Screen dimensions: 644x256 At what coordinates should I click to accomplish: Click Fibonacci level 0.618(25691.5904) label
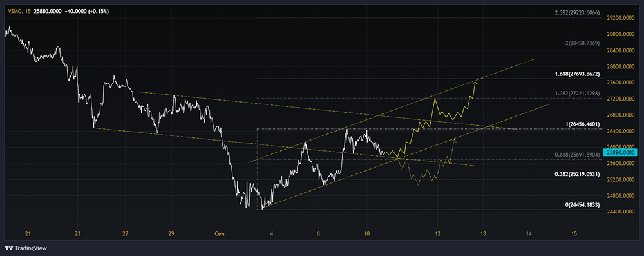577,155
